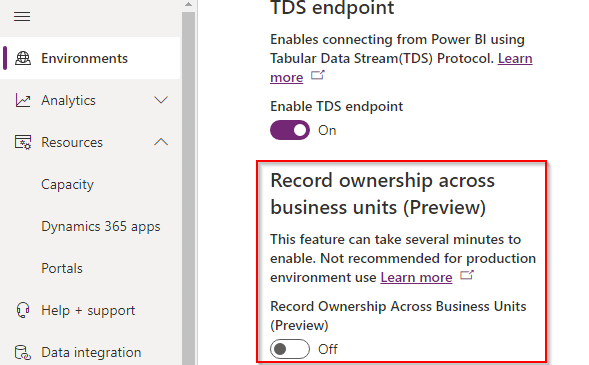
Task: Click the Data integration database icon
Action: [23, 353]
